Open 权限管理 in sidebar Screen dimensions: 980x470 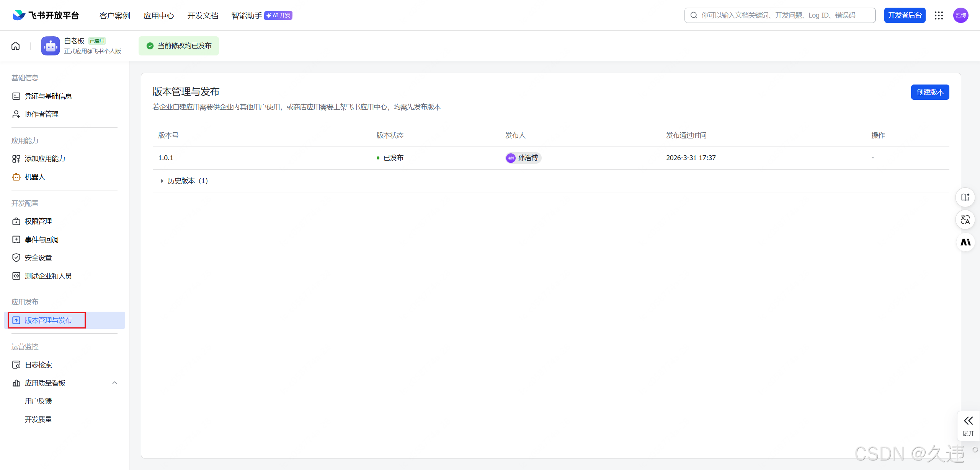pos(38,221)
